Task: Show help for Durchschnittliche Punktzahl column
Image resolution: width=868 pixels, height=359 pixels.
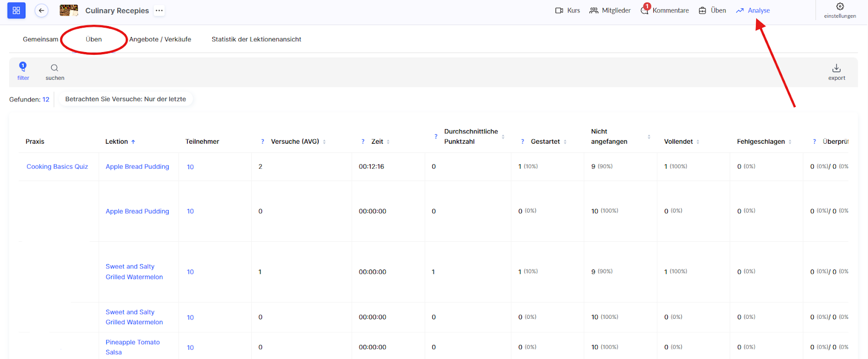Action: click(436, 137)
